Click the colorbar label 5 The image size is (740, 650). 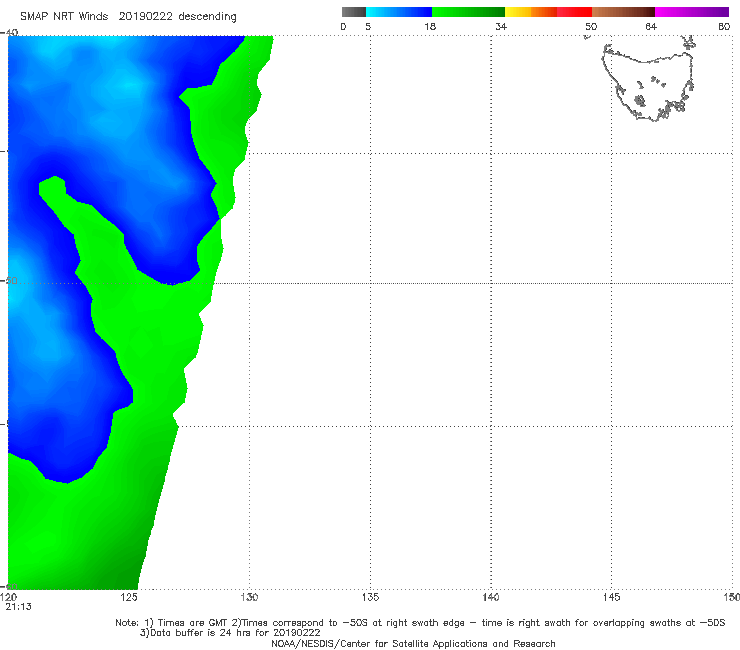coord(368,26)
